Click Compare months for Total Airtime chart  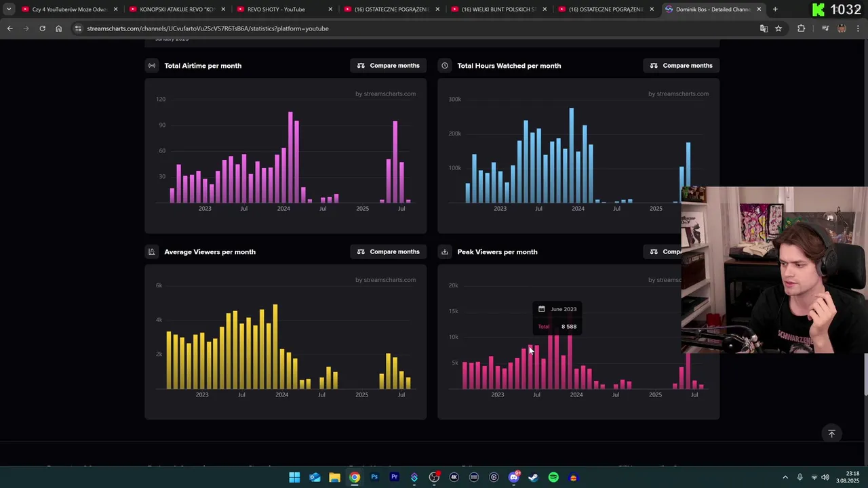click(x=388, y=66)
